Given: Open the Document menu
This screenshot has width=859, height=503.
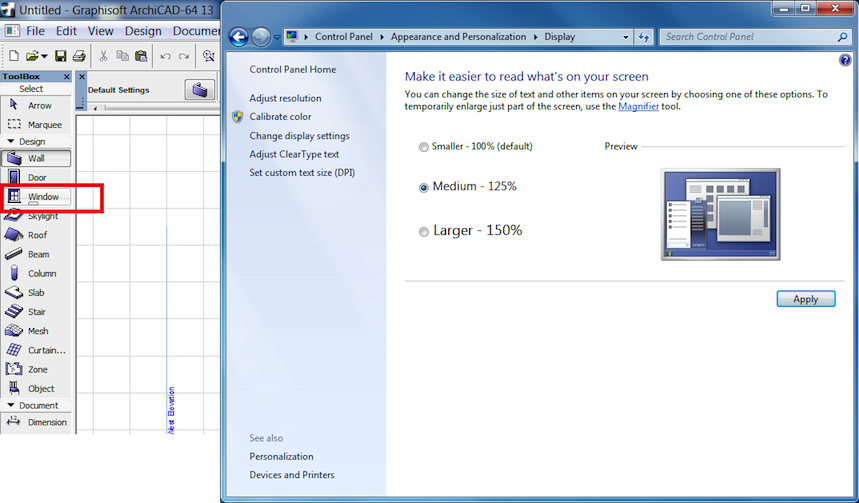Looking at the screenshot, I should [x=196, y=31].
